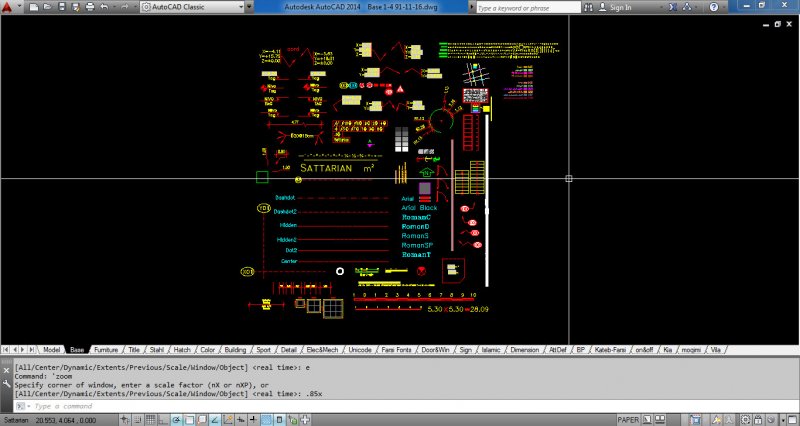Toggle Annotation Monitor plus icon
This screenshot has width=800, height=426.
[x=305, y=420]
